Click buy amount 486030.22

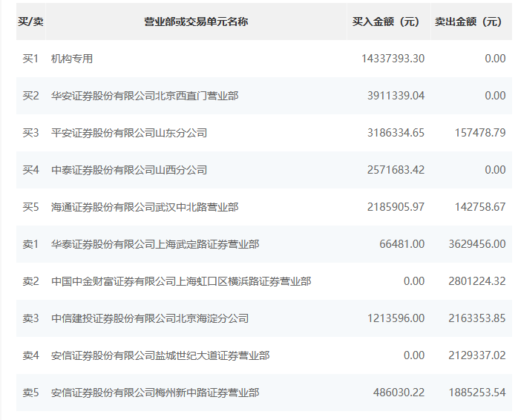point(399,393)
